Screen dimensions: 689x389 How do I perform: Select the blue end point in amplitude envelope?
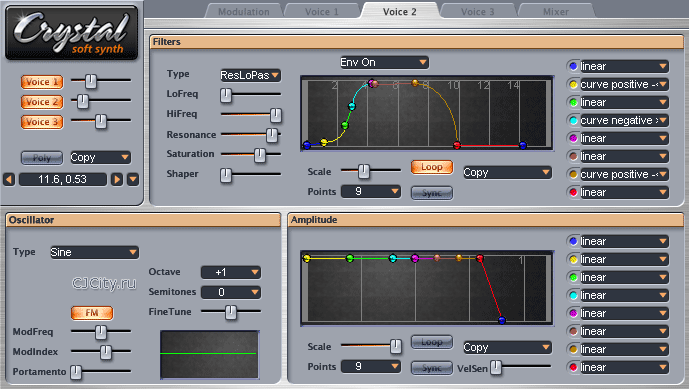502,320
